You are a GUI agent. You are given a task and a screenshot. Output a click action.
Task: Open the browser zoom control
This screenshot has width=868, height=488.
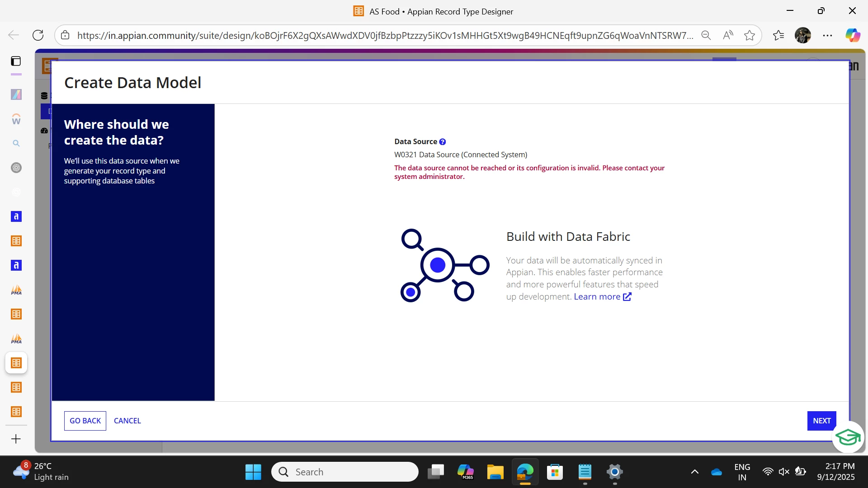[x=706, y=35]
